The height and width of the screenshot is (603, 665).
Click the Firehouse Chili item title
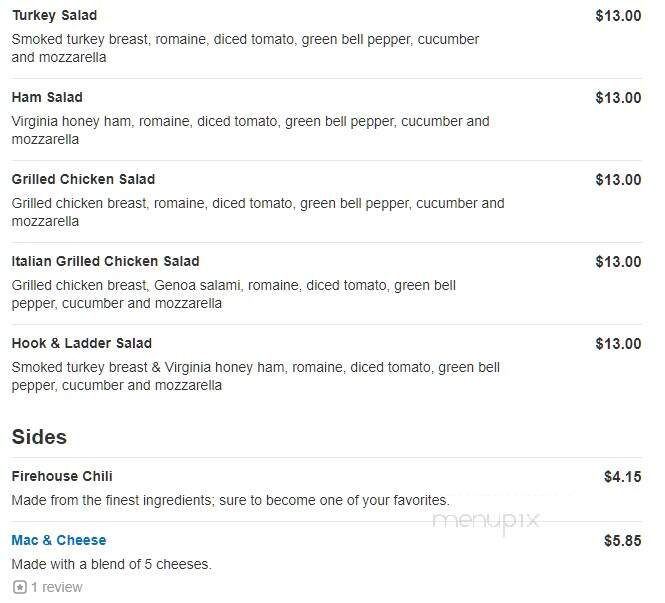[62, 476]
